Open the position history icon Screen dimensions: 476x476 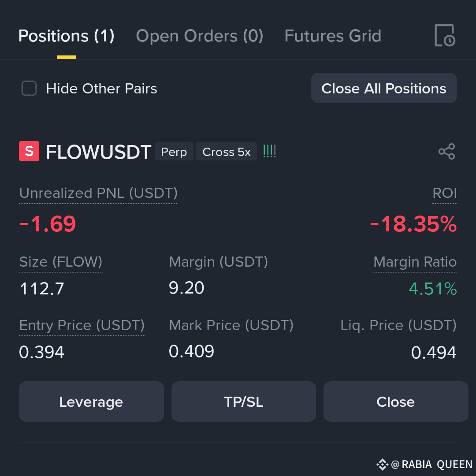point(445,36)
